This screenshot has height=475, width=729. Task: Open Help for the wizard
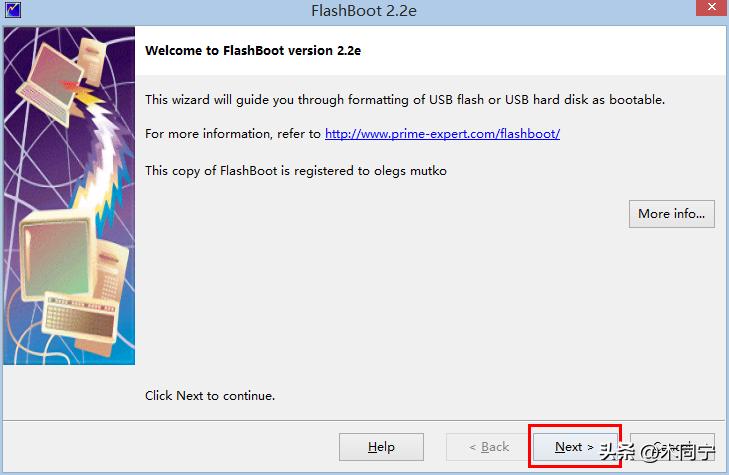[381, 447]
